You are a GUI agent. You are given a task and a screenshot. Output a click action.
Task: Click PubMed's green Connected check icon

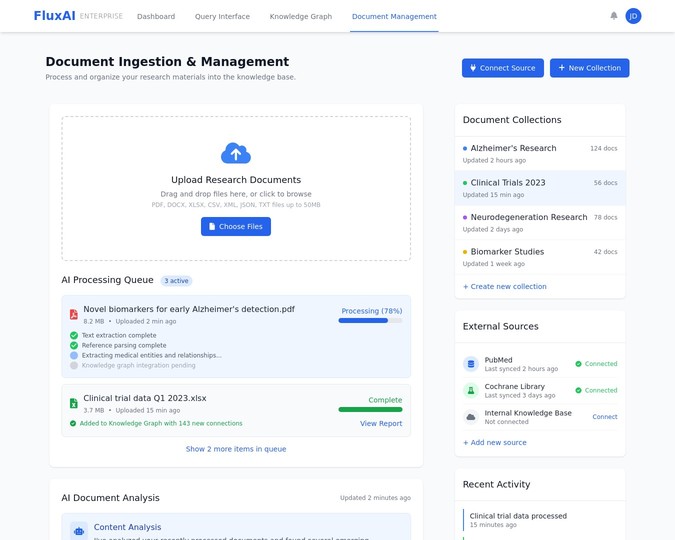click(579, 364)
